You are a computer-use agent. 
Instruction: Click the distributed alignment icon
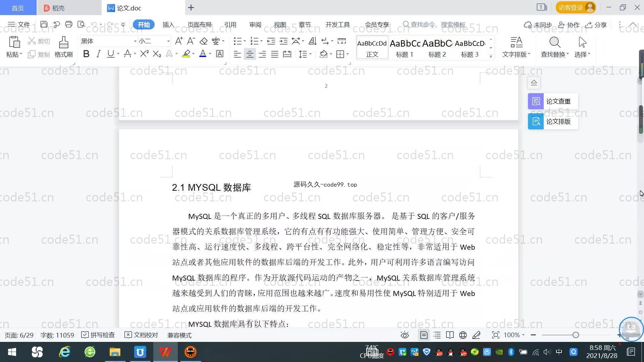point(287,54)
